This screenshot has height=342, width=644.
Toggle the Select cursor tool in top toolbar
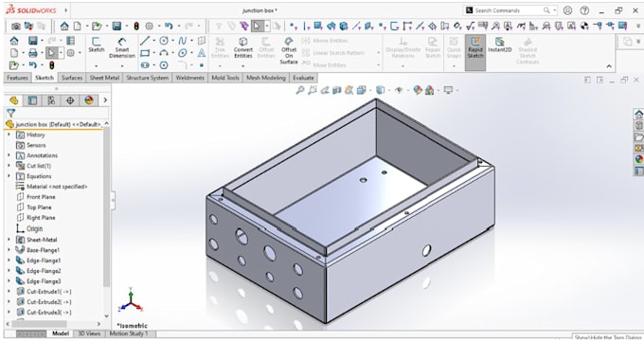pyautogui.click(x=257, y=27)
